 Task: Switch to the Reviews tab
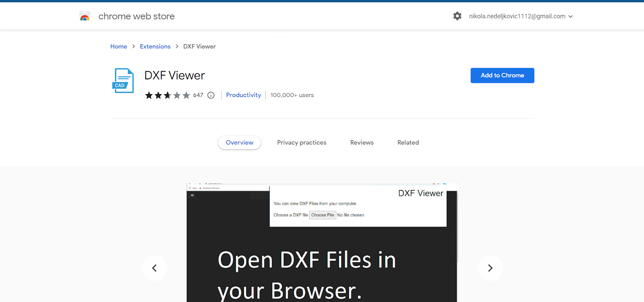click(362, 143)
